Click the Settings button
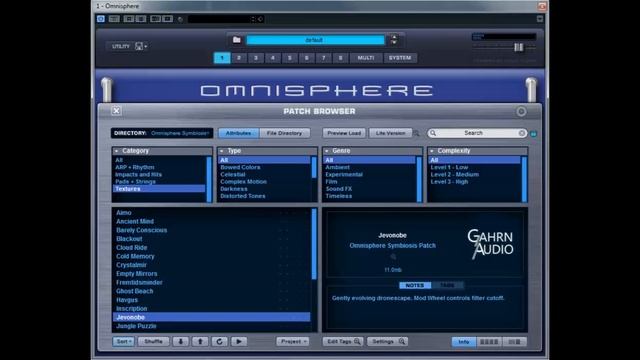The image size is (640, 360). tap(387, 341)
